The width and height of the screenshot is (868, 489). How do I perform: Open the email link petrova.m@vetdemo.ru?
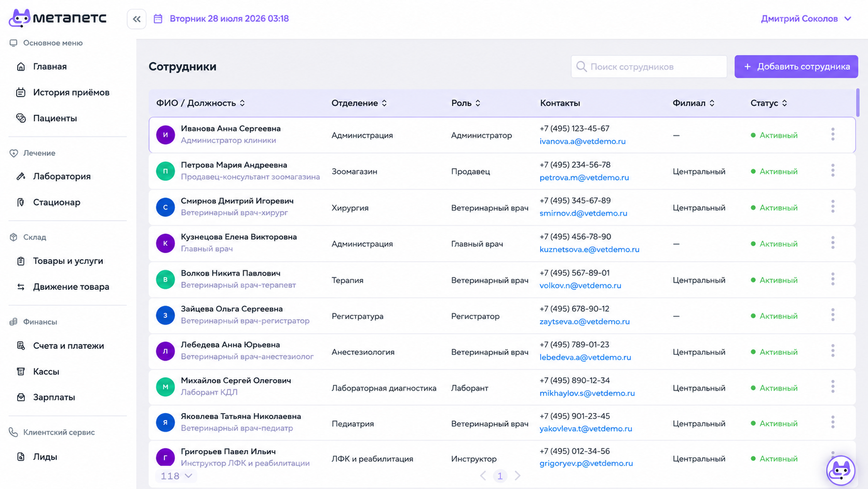(584, 177)
